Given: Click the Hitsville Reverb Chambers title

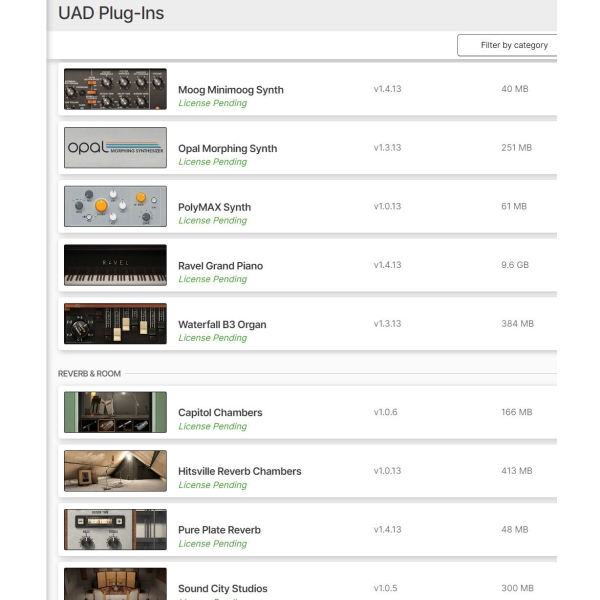Looking at the screenshot, I should click(x=240, y=471).
